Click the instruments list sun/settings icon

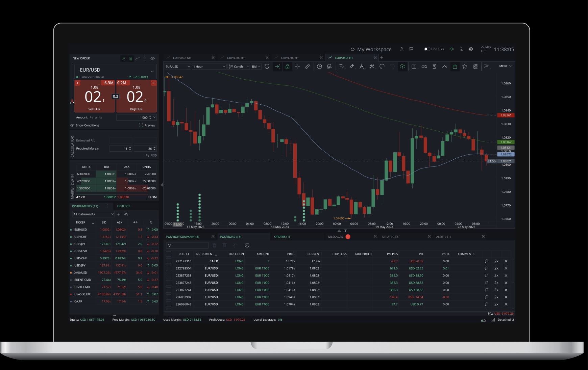(126, 214)
